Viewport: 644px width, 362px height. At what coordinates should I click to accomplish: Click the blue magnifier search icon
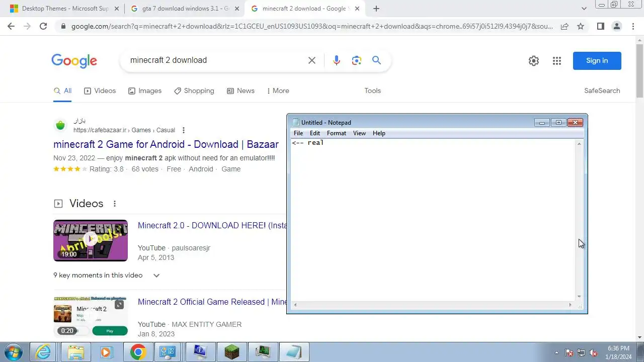click(376, 60)
